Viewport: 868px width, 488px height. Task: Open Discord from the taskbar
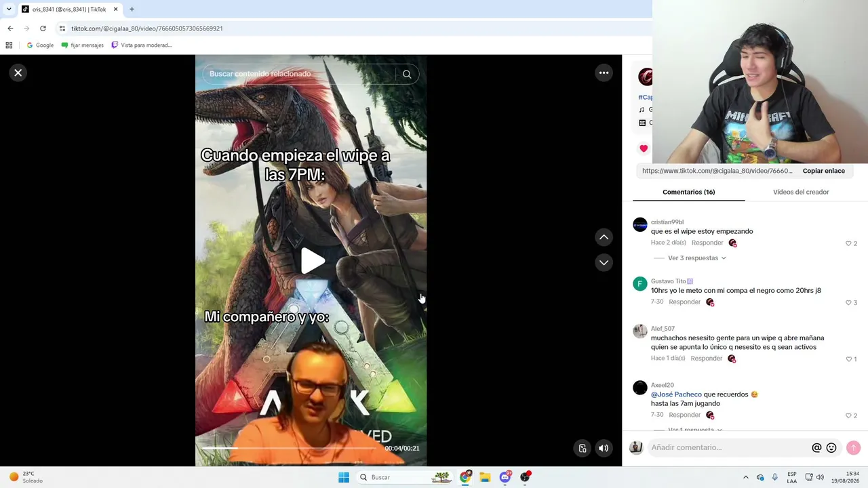pos(505,477)
